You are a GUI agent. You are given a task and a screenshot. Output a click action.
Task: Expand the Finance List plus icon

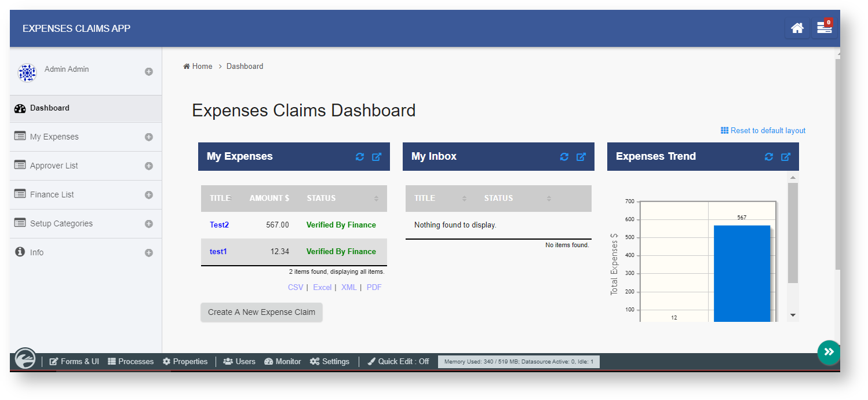tap(149, 195)
